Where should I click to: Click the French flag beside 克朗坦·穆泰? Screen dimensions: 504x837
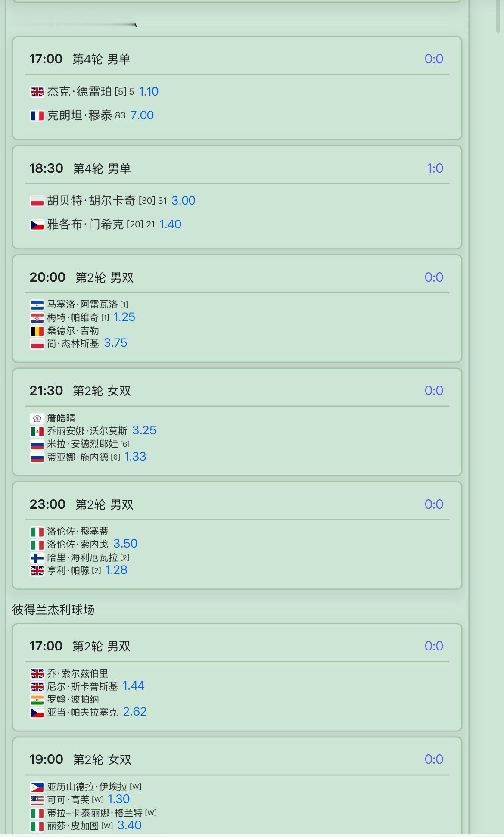click(x=37, y=115)
